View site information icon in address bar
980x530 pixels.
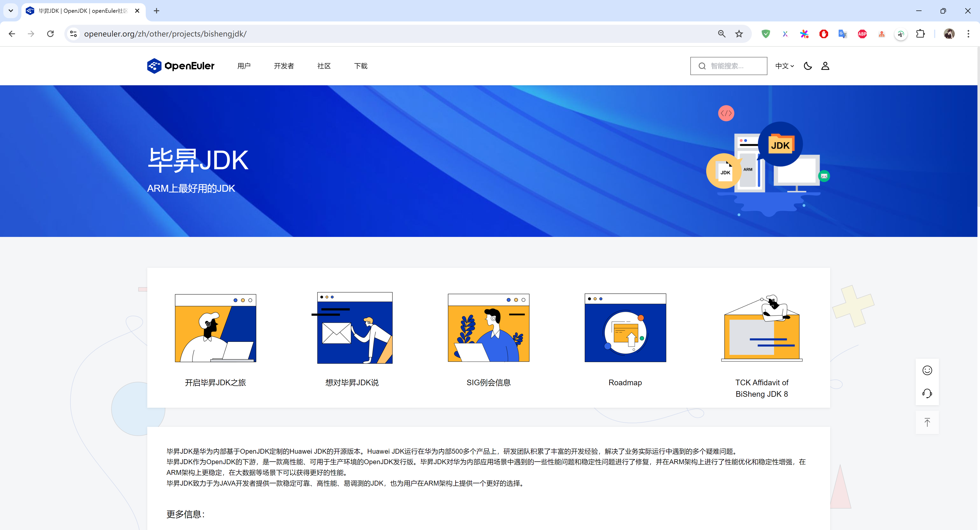coord(73,34)
